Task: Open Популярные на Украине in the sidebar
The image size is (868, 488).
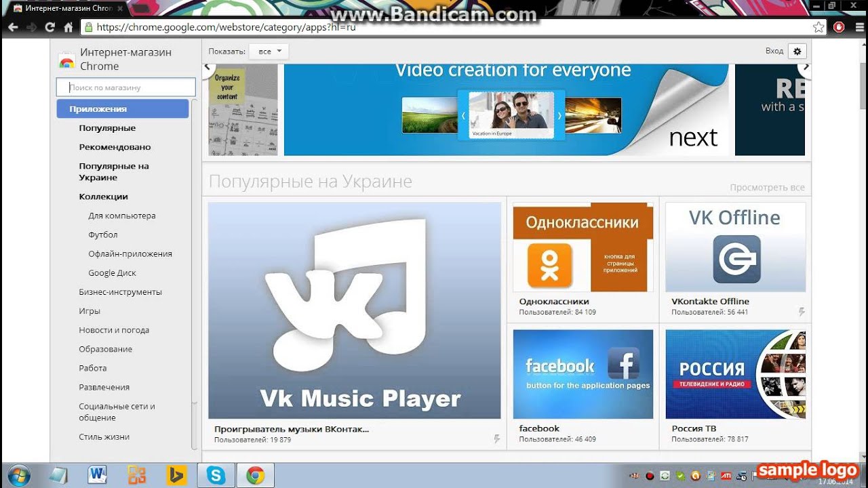Action: pyautogui.click(x=114, y=171)
